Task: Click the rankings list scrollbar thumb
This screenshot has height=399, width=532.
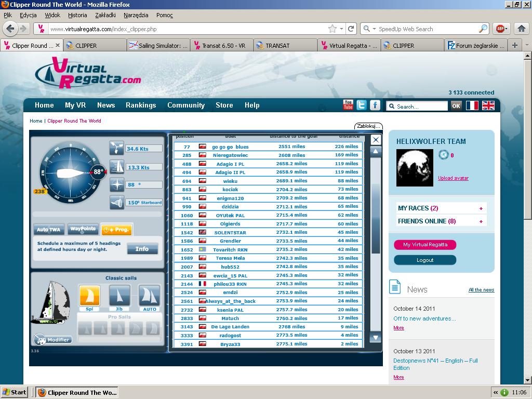Action: pyautogui.click(x=376, y=208)
